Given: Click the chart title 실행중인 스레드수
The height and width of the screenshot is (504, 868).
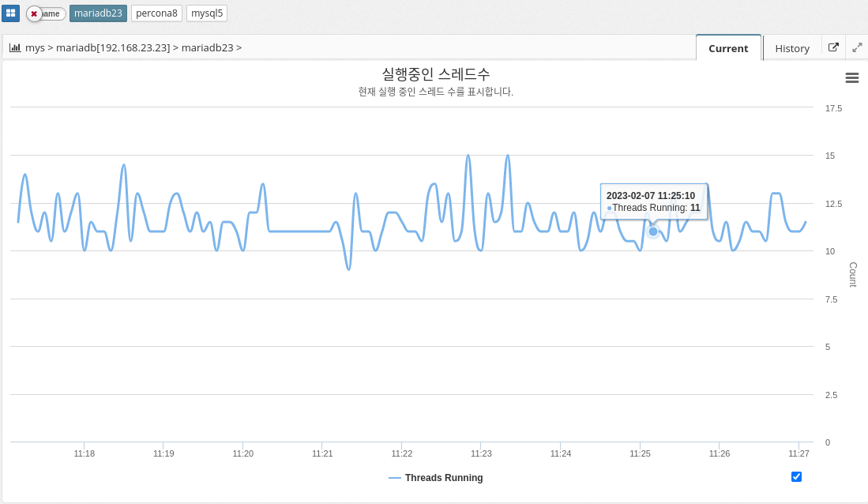Looking at the screenshot, I should coord(435,73).
